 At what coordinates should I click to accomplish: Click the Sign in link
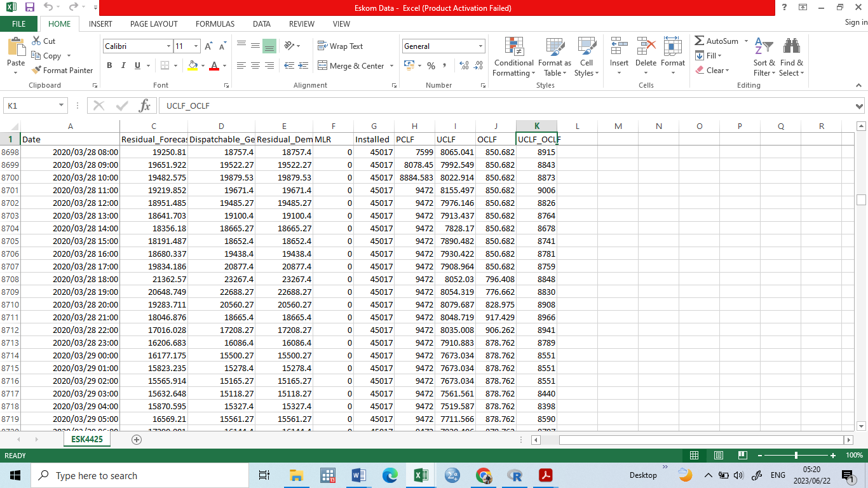(x=856, y=22)
